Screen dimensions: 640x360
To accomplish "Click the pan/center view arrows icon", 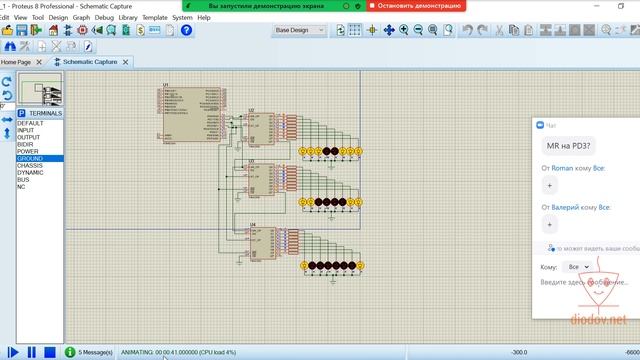I will (x=389, y=30).
